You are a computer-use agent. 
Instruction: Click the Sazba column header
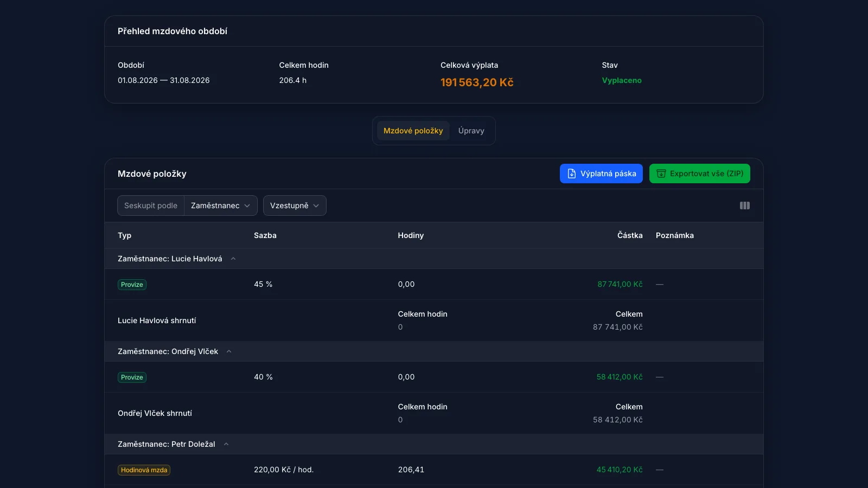265,235
